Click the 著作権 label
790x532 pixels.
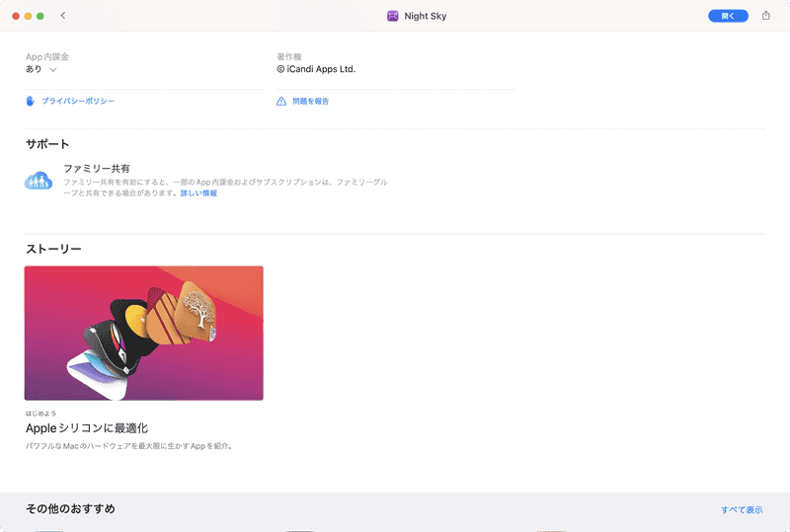pos(289,57)
